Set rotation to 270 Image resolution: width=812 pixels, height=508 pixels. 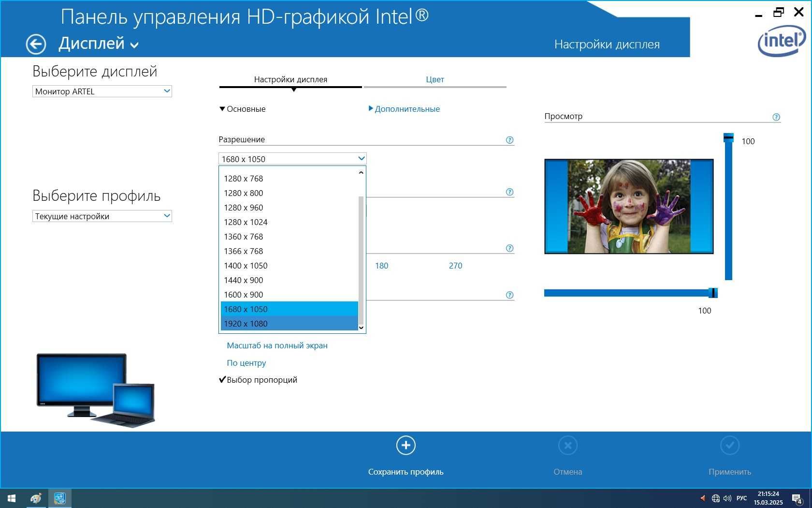455,266
